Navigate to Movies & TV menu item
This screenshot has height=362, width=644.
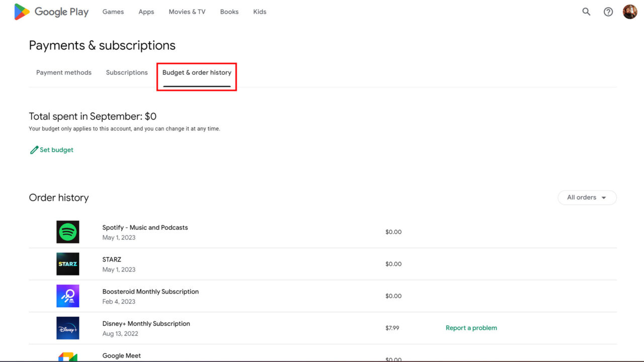pyautogui.click(x=187, y=12)
